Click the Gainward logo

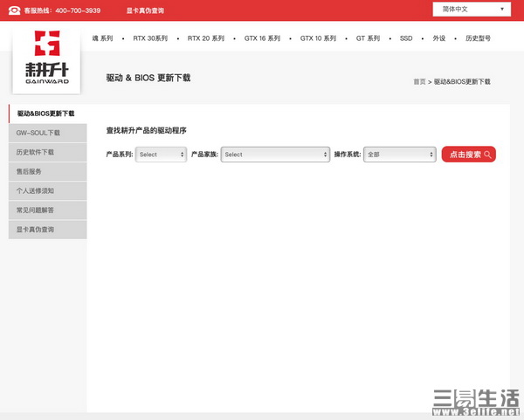46,58
